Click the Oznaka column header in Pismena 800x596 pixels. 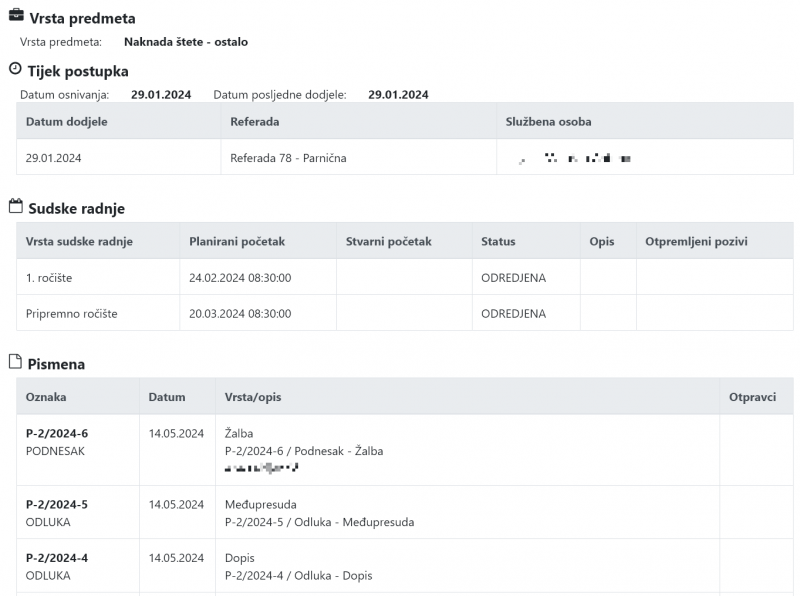pyautogui.click(x=46, y=397)
